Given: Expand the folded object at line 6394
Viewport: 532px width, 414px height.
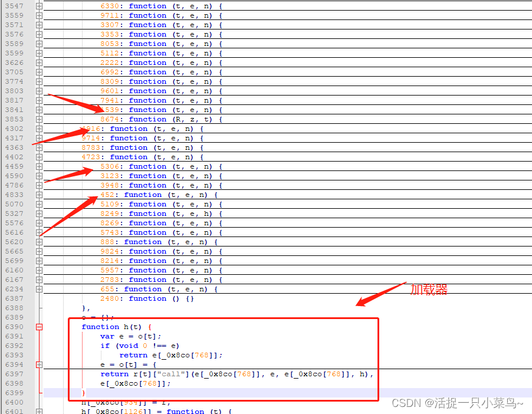Looking at the screenshot, I should point(39,364).
